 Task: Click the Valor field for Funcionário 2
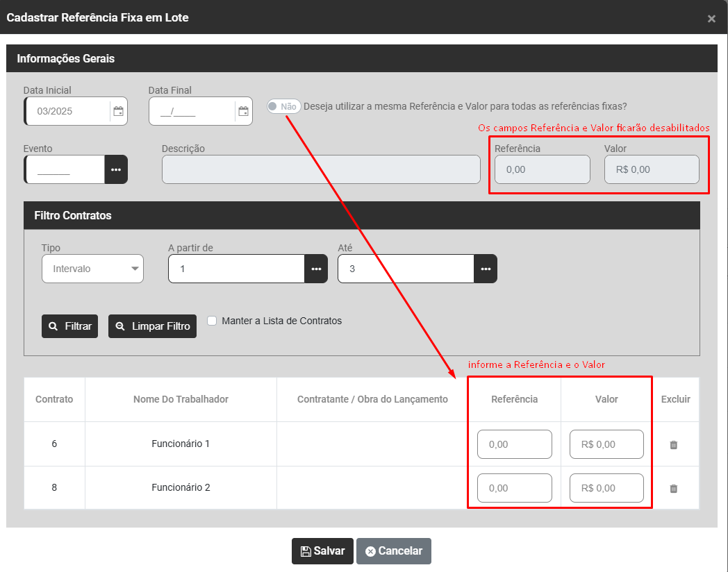(x=606, y=488)
